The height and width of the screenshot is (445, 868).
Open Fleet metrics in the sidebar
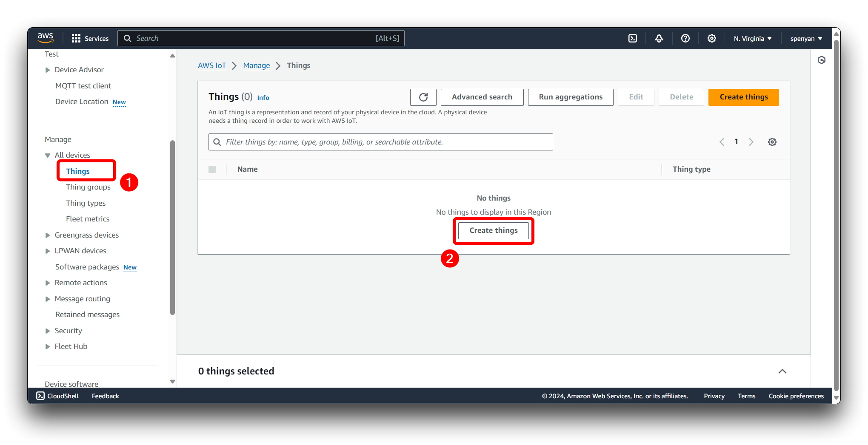tap(88, 219)
